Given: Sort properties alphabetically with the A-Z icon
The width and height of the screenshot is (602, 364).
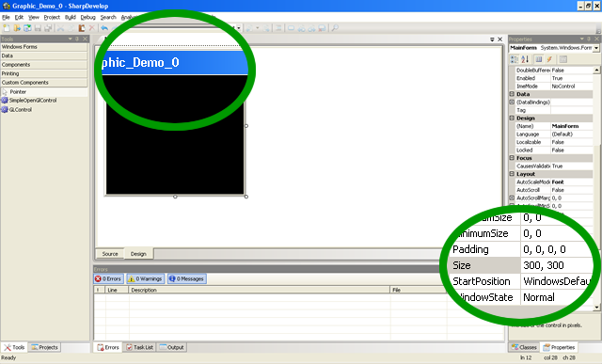Looking at the screenshot, I should (525, 59).
